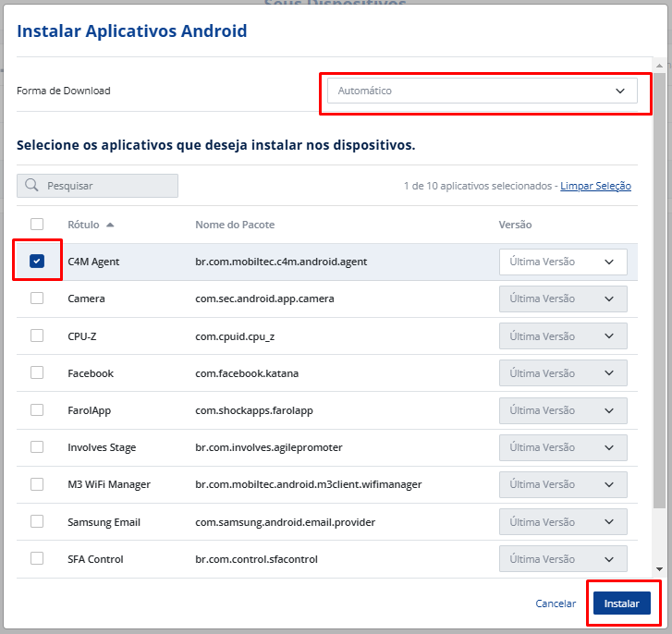Check the FarolApp checkbox
Viewport: 672px width, 634px height.
(37, 410)
